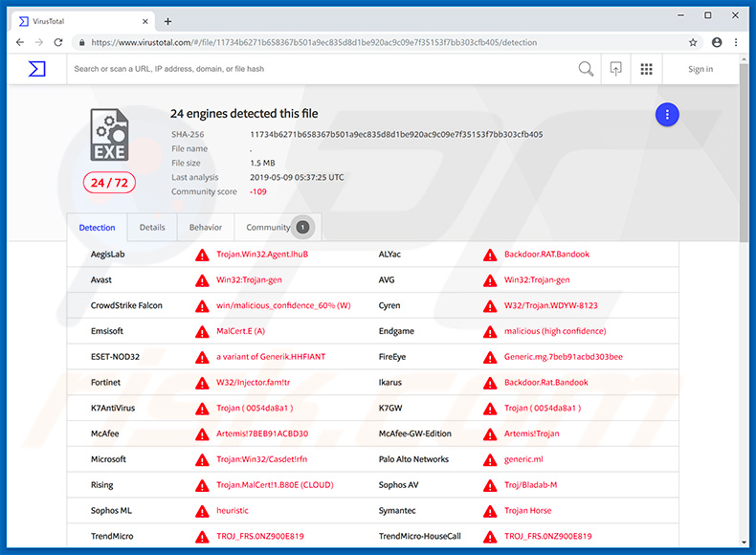Open the apps grid icon
This screenshot has height=555, width=756.
point(647,69)
